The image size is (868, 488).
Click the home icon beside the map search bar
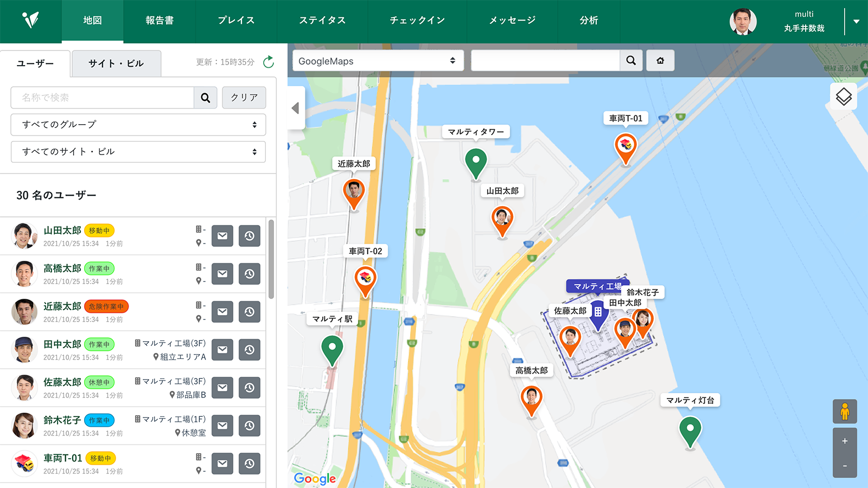pyautogui.click(x=660, y=60)
